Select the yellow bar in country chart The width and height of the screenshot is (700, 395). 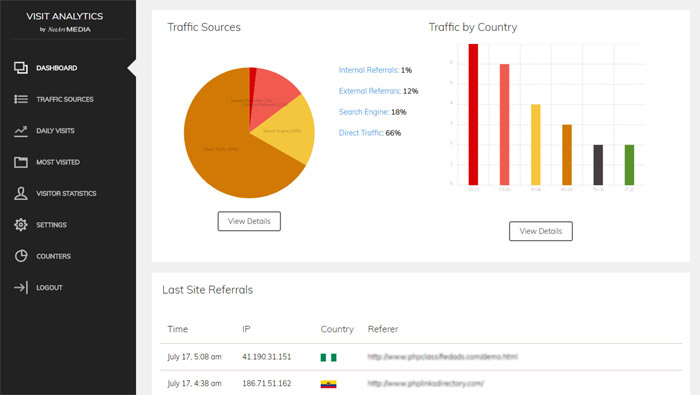[x=536, y=145]
